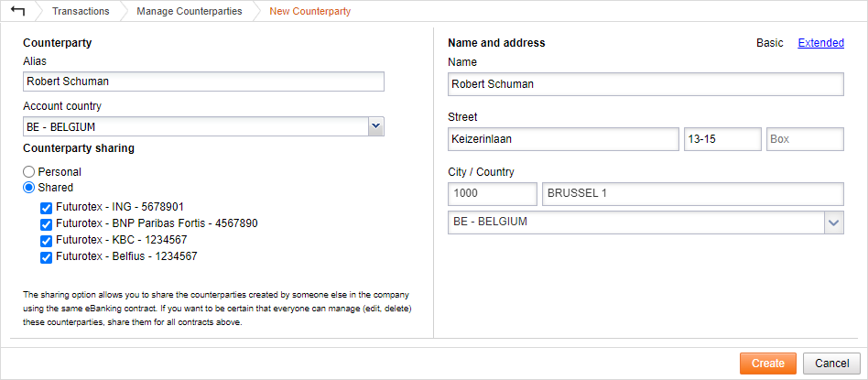This screenshot has width=868, height=380.
Task: Select the New Counterparty breadcrumb
Action: coord(309,12)
